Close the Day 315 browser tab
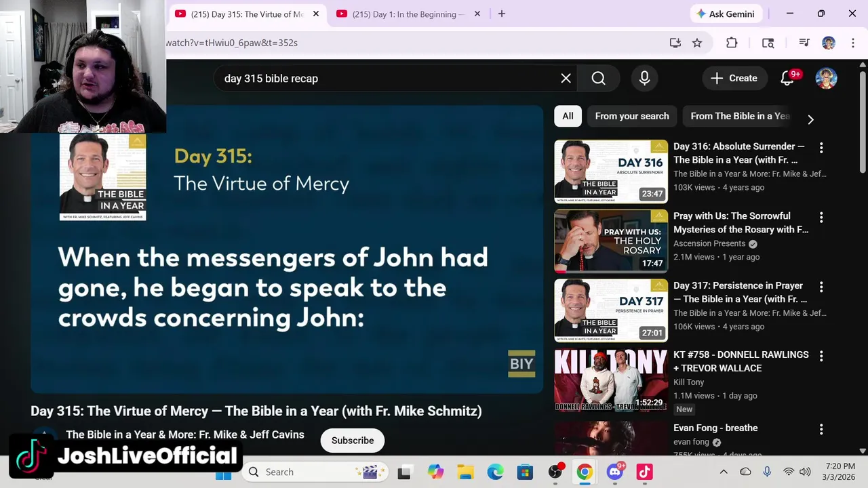This screenshot has width=868, height=488. (x=316, y=14)
